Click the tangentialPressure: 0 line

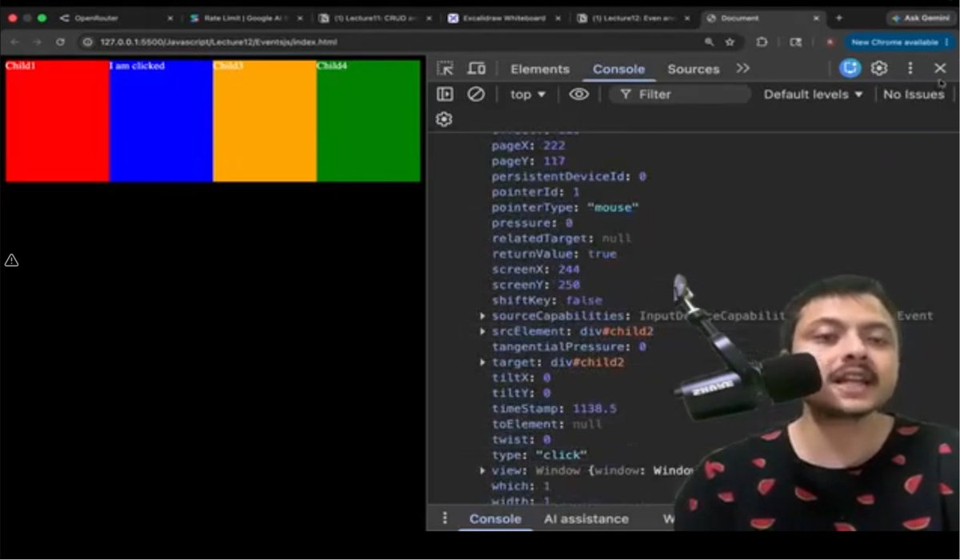click(x=568, y=347)
